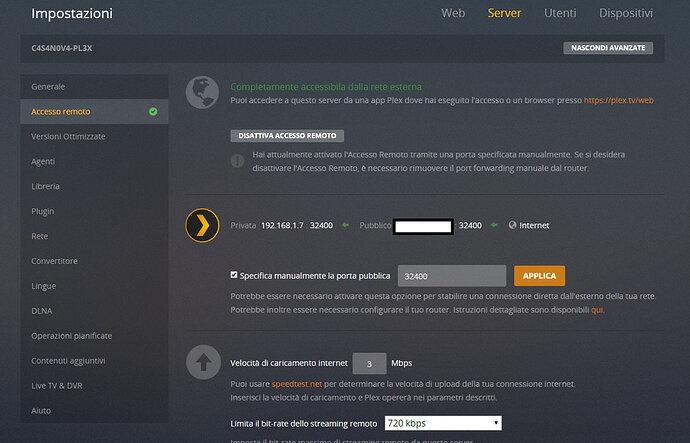Image resolution: width=690 pixels, height=443 pixels.
Task: Click the green checkmark beside Accesso remoto
Action: (x=153, y=112)
